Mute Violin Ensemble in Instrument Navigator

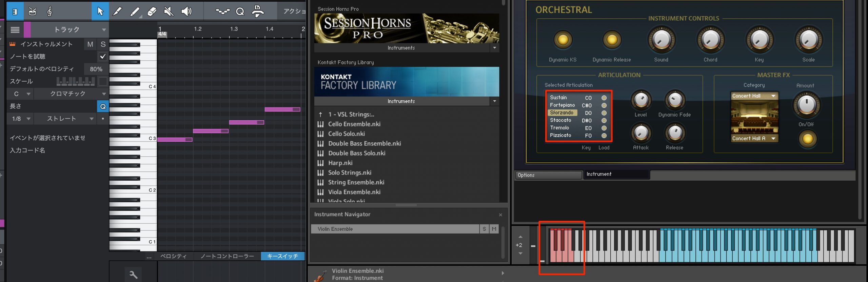[x=494, y=229]
